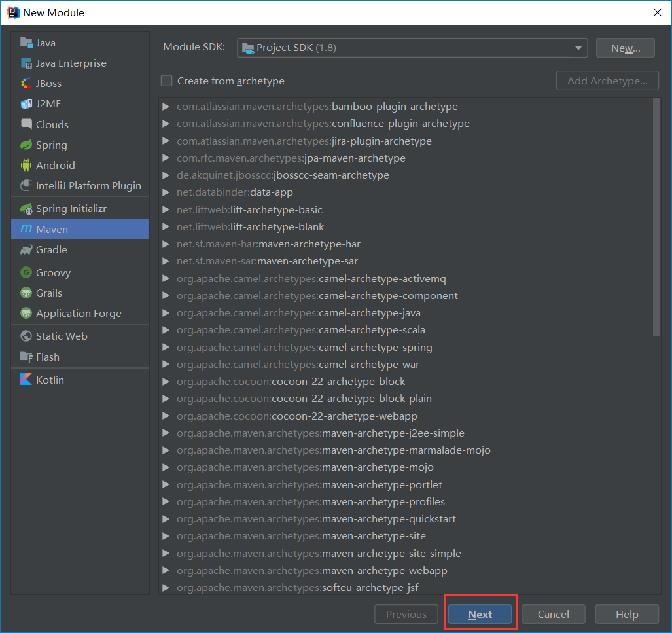Click the Clouds speech bubble icon

pyautogui.click(x=26, y=124)
